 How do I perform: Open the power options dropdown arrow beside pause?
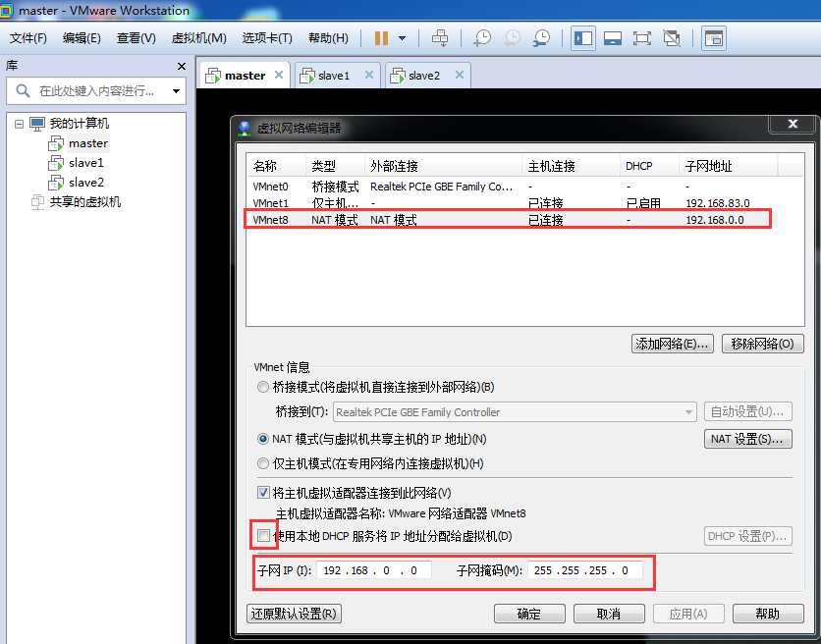402,38
